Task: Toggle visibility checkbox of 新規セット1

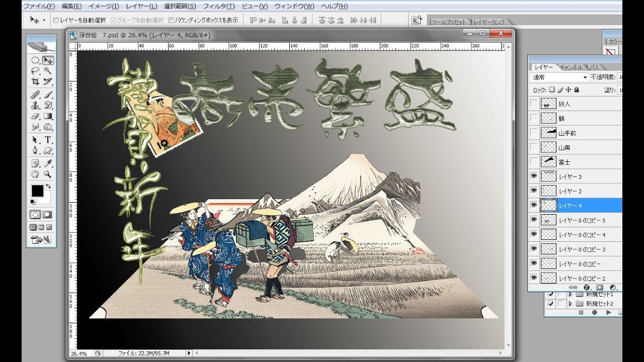Action: coord(551,295)
